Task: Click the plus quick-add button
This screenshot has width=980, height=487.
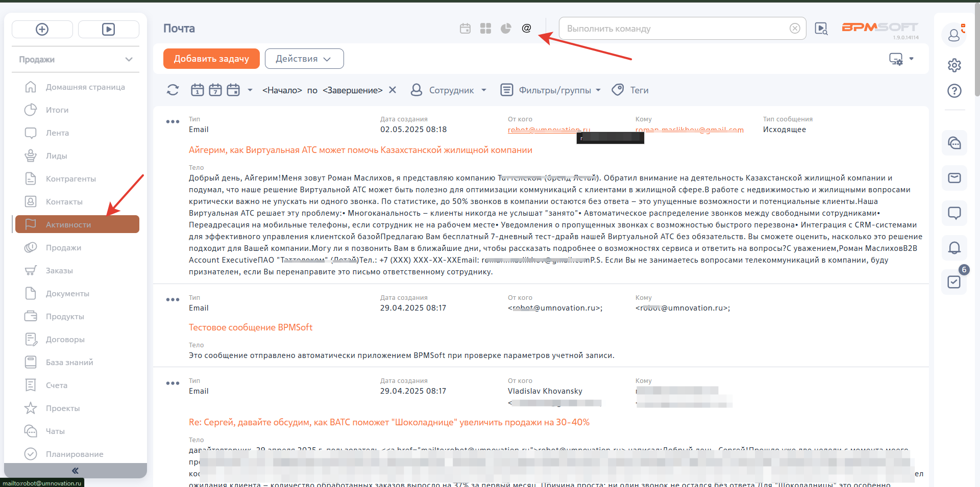Action: (42, 29)
